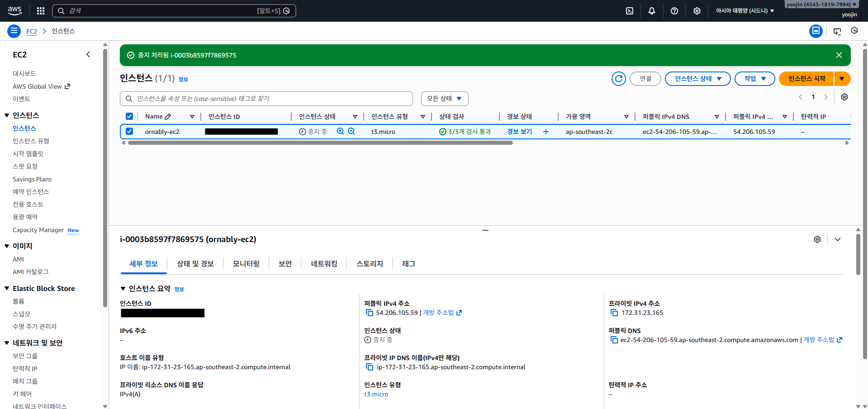Viewport: 868px width, 409px height.
Task: Copy the private IP DNS name
Action: [370, 367]
